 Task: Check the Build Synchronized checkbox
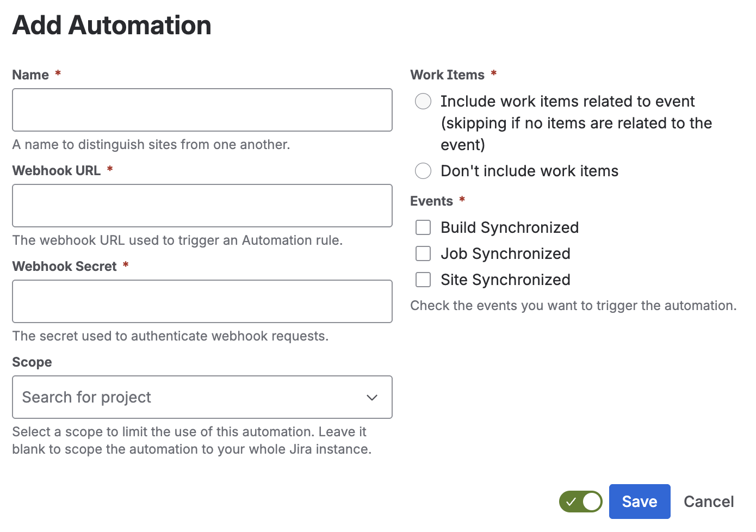(x=423, y=227)
